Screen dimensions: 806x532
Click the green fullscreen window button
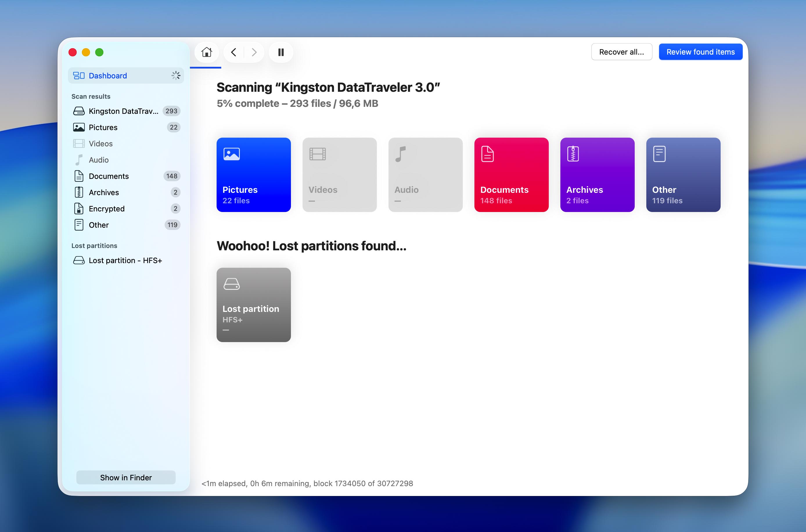point(99,52)
